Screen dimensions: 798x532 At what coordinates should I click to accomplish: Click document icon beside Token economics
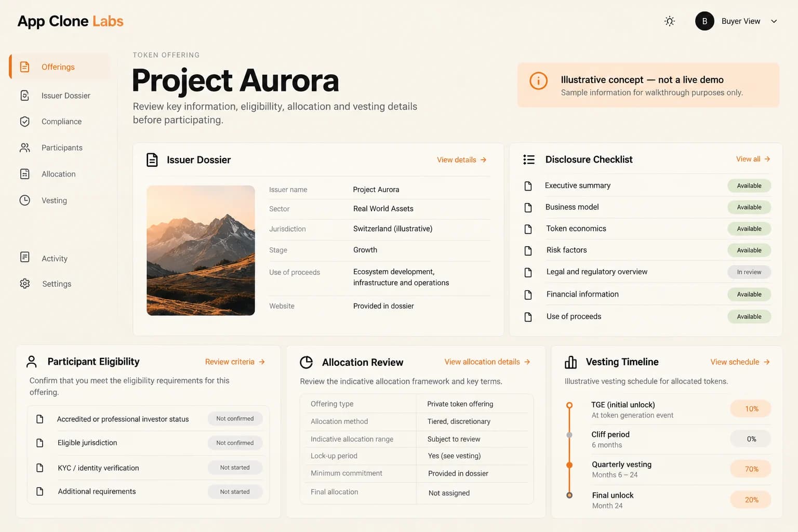coord(528,229)
